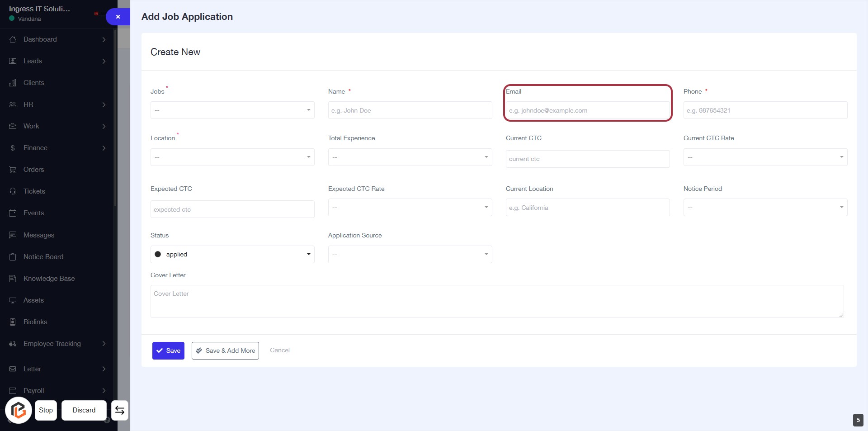Image resolution: width=868 pixels, height=431 pixels.
Task: Click the round orange logo icon
Action: [19, 410]
